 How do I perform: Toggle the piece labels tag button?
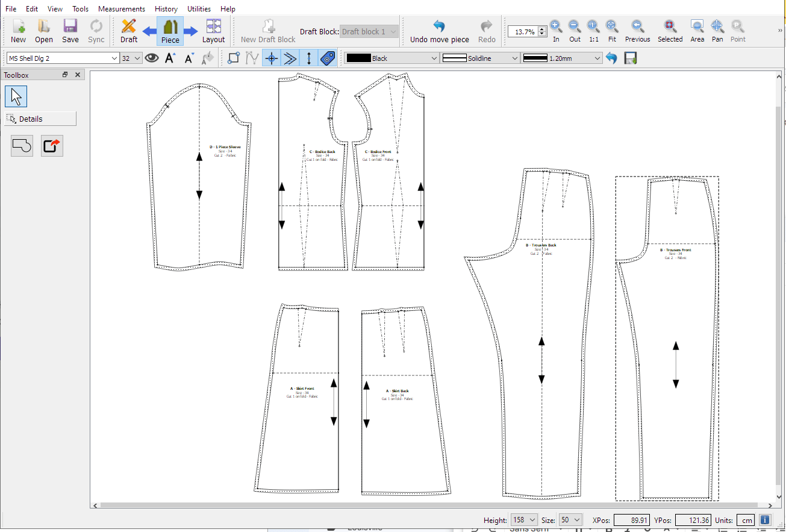tap(328, 58)
